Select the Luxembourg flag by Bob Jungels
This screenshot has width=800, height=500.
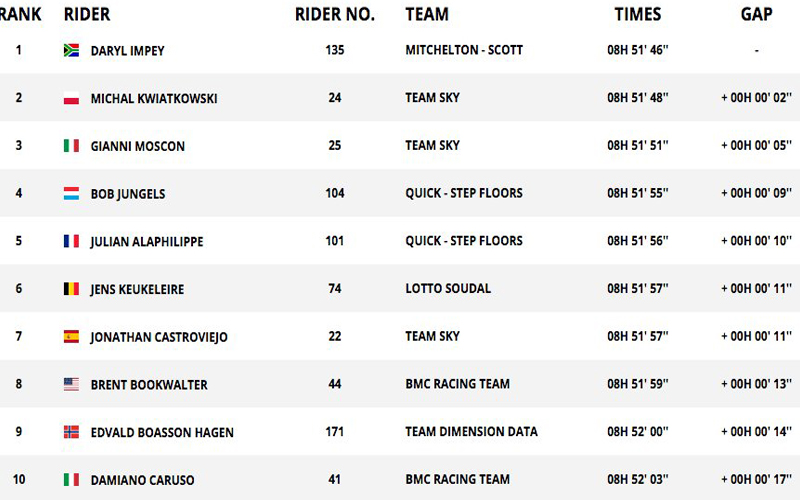(71, 193)
